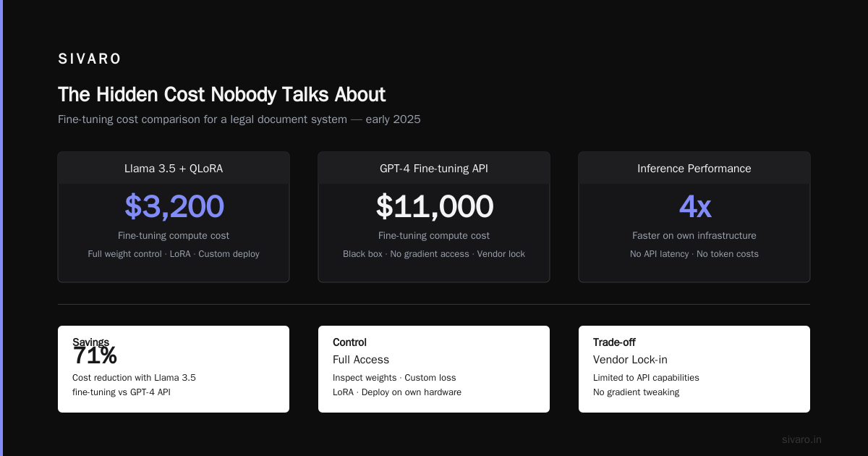Click the 4x faster performance figure
This screenshot has height=456, width=868.
click(694, 206)
